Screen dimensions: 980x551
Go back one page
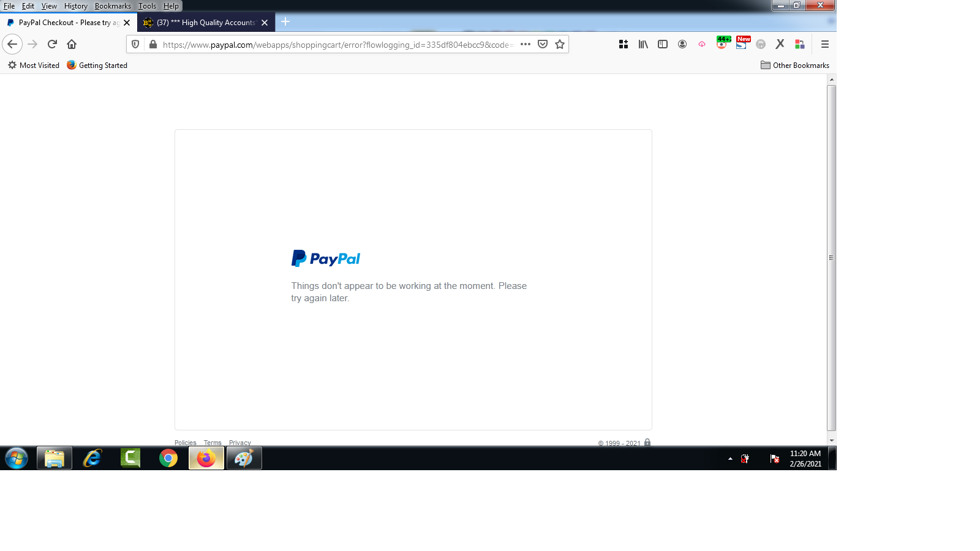tap(12, 44)
